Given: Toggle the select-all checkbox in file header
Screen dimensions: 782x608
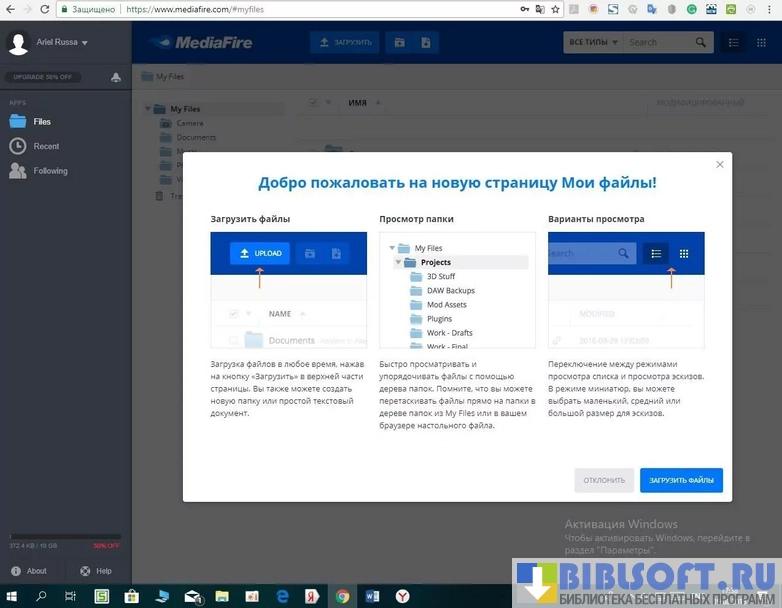Looking at the screenshot, I should click(x=313, y=102).
